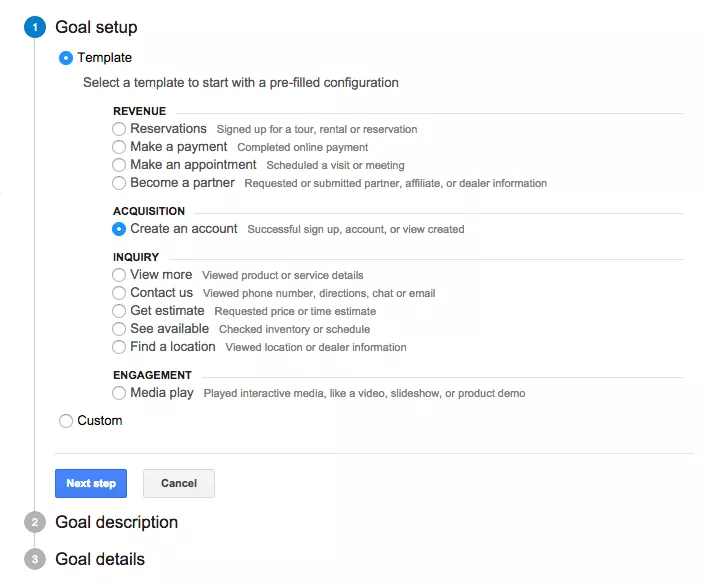This screenshot has height=587, width=708.
Task: Pick the Contact us template
Action: [120, 293]
